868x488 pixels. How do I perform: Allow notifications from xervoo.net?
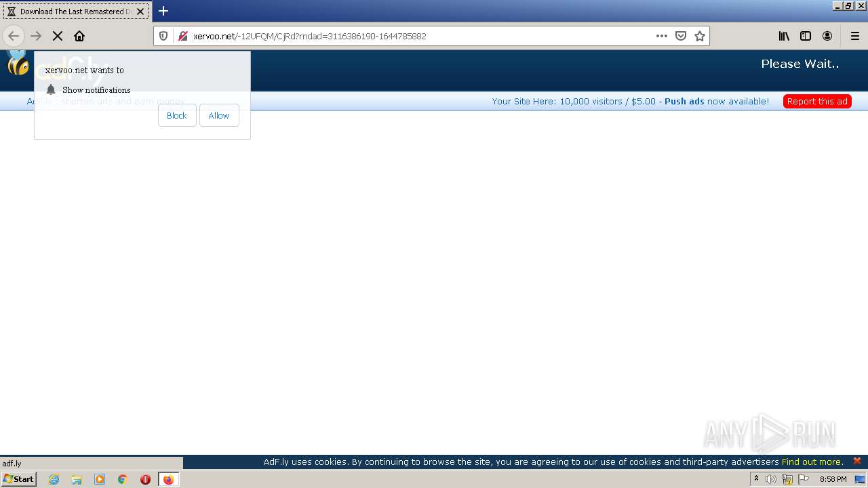click(219, 115)
